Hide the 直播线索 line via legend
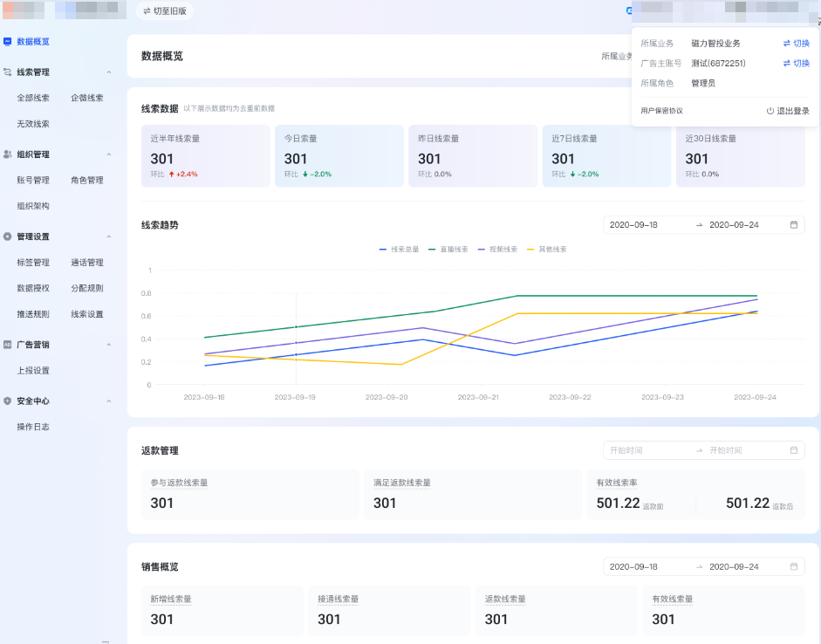This screenshot has width=821, height=644. coord(448,250)
